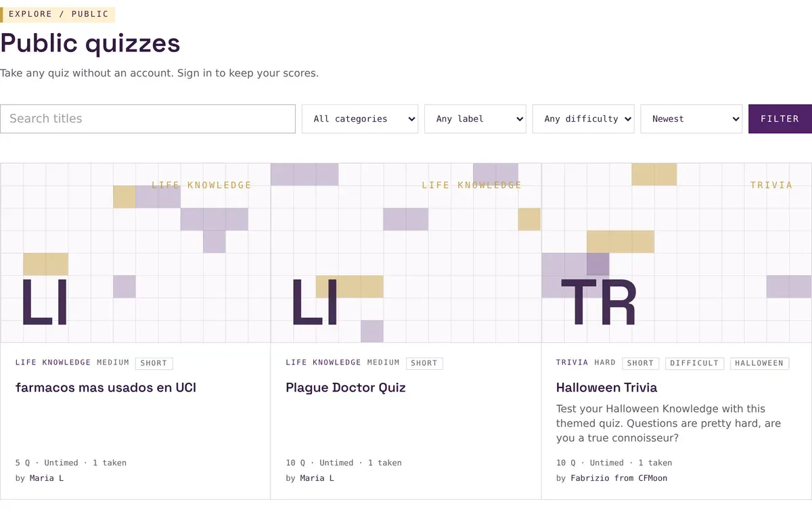The width and height of the screenshot is (812, 518).
Task: Click MEDIUM difficulty on Plague Doctor card
Action: (384, 362)
